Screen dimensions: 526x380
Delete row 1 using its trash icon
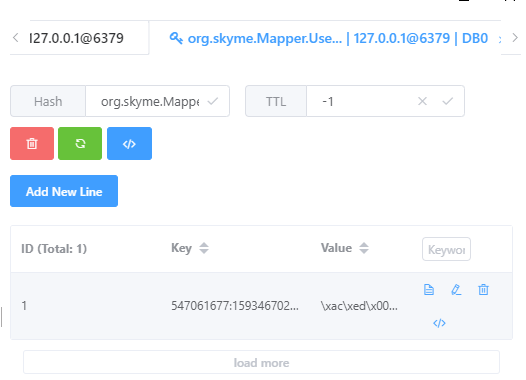(483, 289)
